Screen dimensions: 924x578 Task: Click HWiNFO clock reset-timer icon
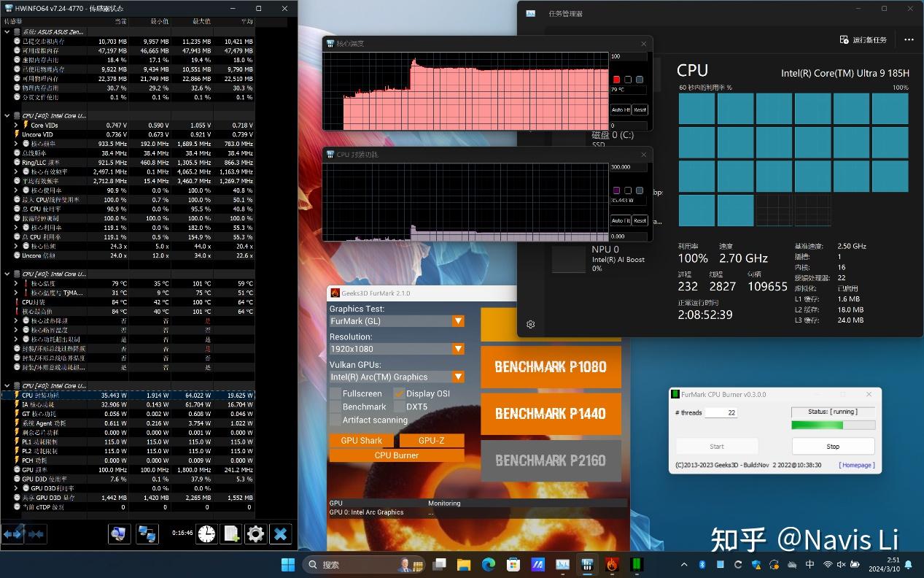click(x=206, y=534)
